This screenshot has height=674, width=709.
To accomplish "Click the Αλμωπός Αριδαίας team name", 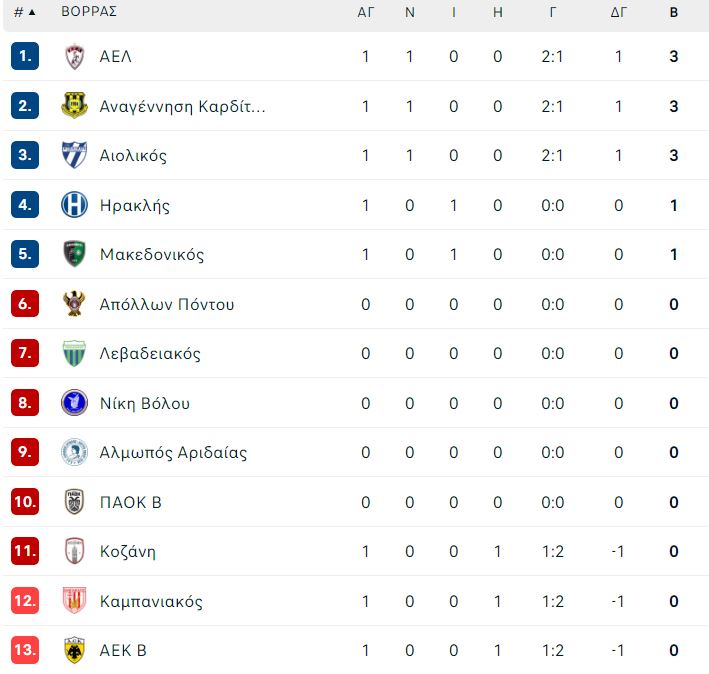I will [x=173, y=452].
